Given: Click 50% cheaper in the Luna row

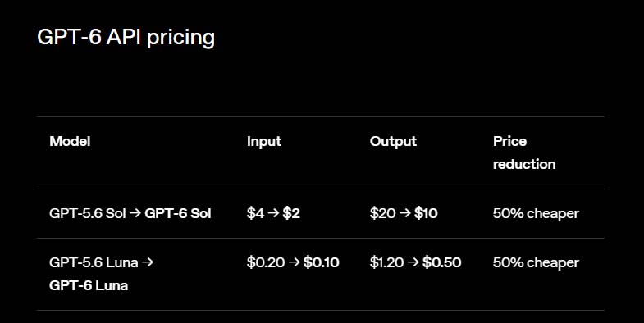Looking at the screenshot, I should point(536,262).
